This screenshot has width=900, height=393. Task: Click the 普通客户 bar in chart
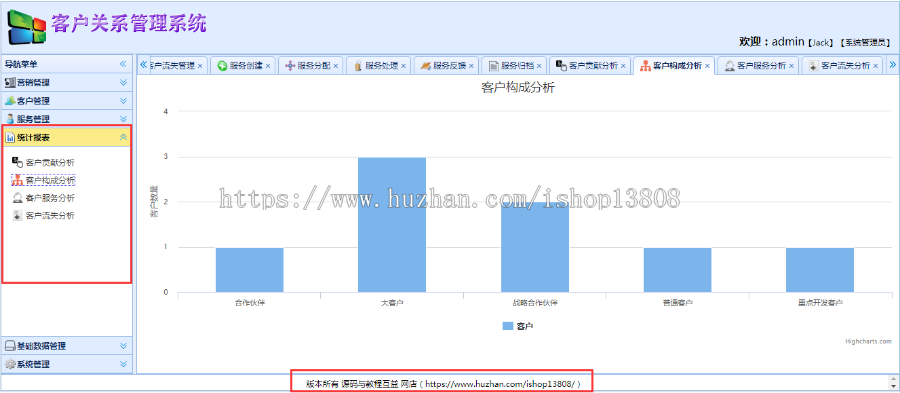(677, 270)
